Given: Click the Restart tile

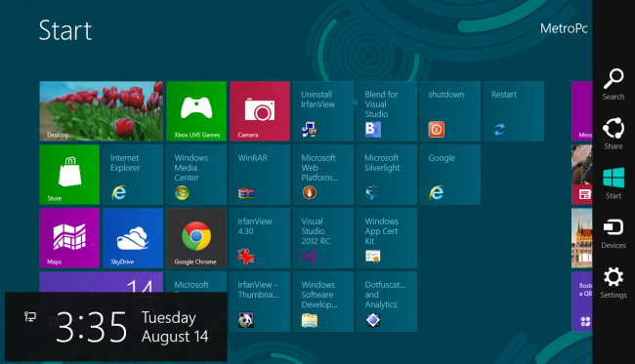Looking at the screenshot, I should 514,111.
